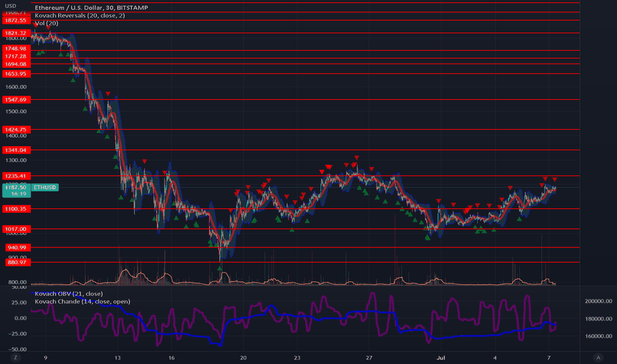617x364 pixels.
Task: Select the Kovach Chande (14, close, open) legend
Action: [82, 301]
